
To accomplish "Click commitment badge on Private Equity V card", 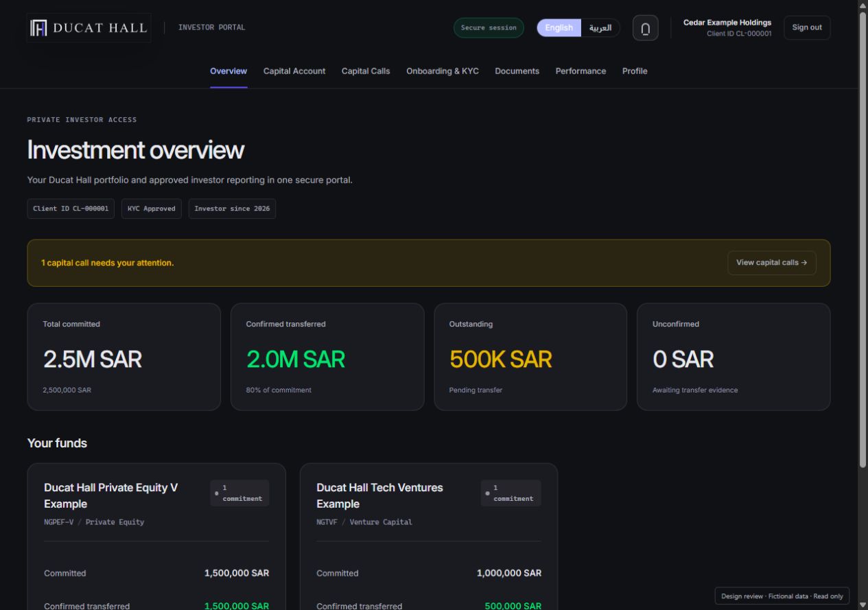I will tap(239, 493).
